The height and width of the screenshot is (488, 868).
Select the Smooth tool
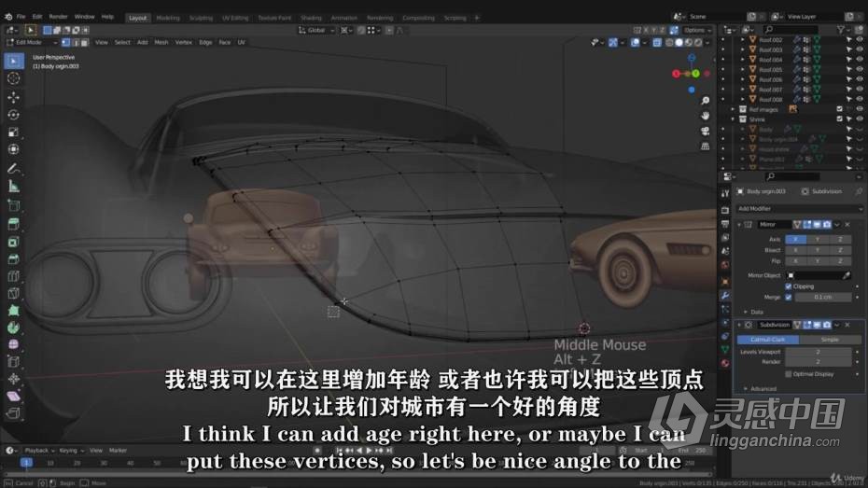pyautogui.click(x=14, y=344)
